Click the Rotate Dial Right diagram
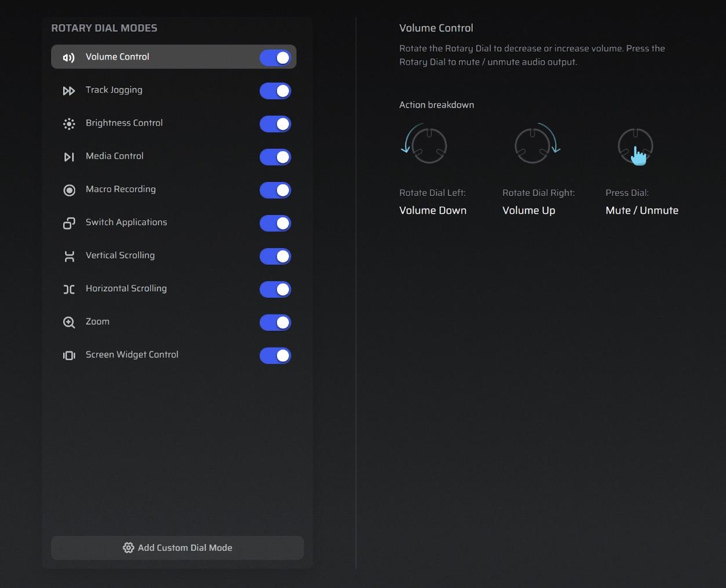This screenshot has width=726, height=588. click(x=537, y=144)
